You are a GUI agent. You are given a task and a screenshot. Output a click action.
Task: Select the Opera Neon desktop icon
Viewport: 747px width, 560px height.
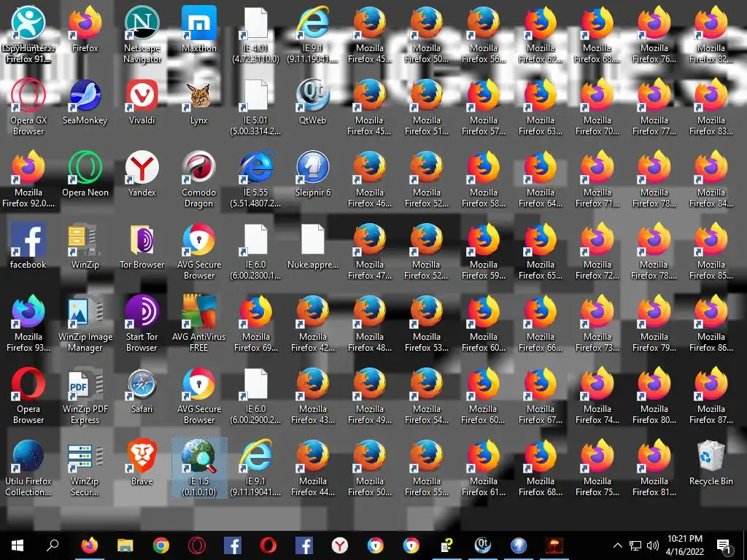85,174
